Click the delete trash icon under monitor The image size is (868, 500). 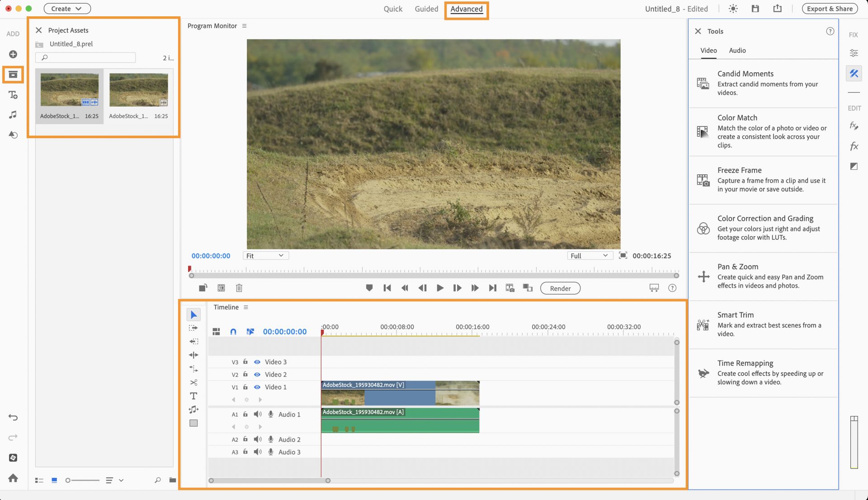click(239, 288)
